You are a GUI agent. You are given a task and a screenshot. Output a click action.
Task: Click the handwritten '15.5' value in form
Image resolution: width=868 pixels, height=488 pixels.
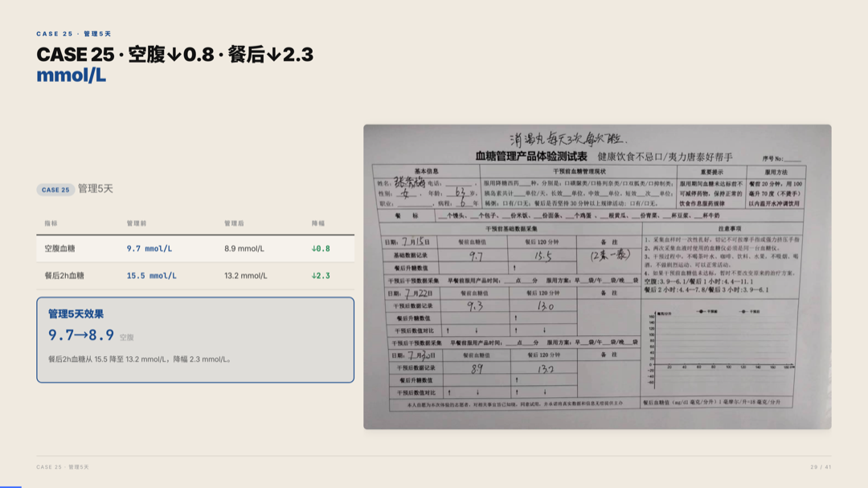point(542,256)
